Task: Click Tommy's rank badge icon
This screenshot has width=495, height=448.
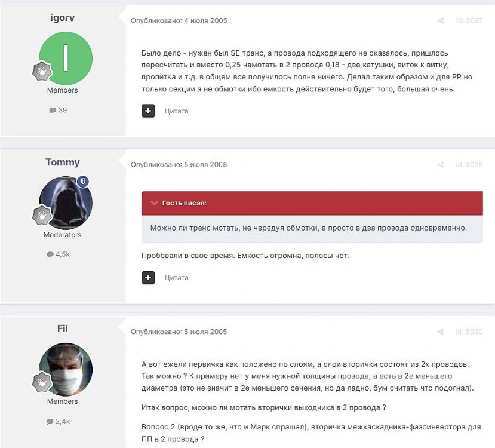Action: pos(42,216)
